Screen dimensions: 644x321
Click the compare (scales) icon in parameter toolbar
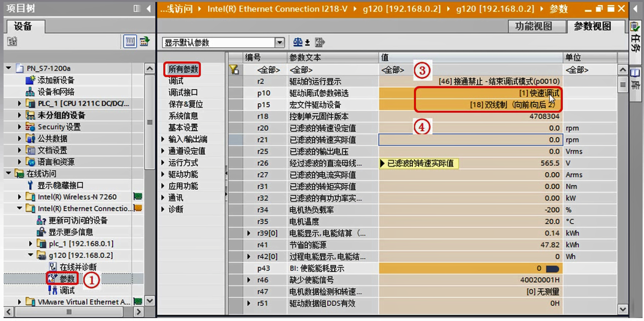tap(298, 42)
